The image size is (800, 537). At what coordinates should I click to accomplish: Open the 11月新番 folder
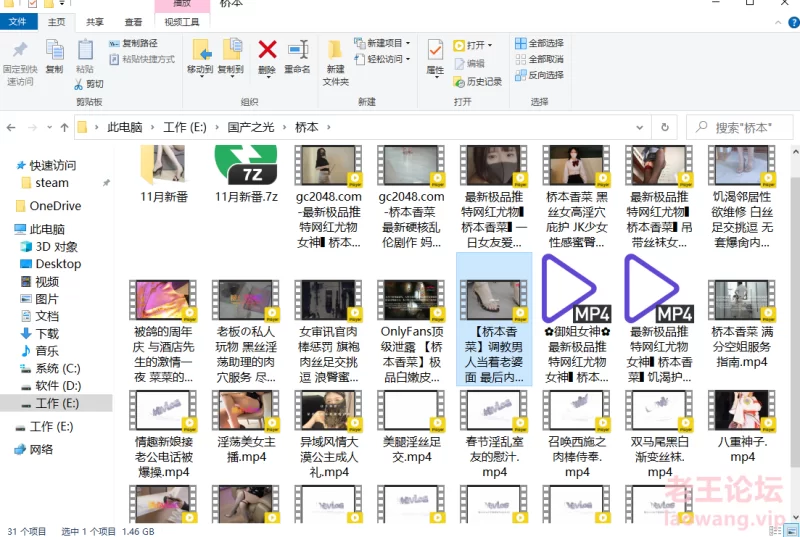(x=164, y=174)
